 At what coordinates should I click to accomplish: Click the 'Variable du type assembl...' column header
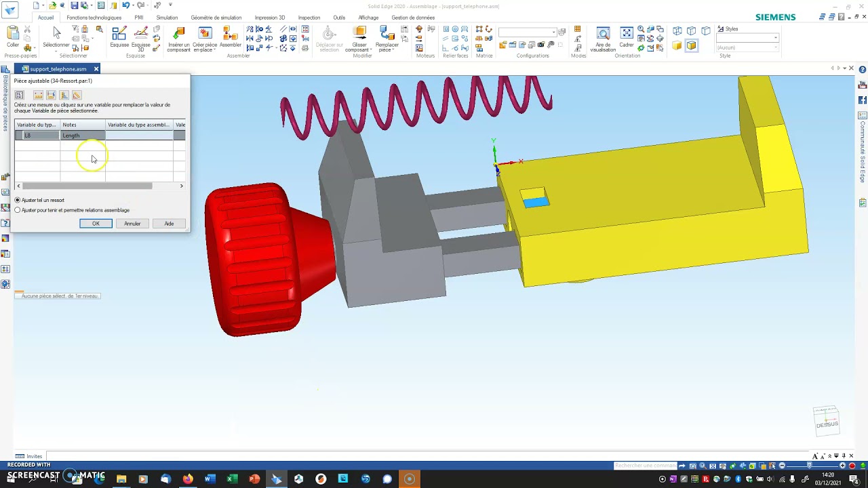point(139,125)
